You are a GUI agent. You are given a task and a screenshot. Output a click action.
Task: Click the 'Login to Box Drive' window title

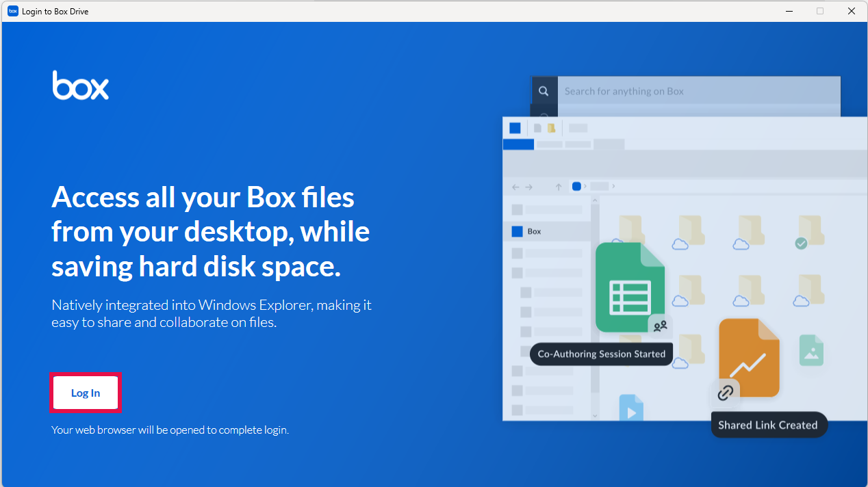[55, 12]
